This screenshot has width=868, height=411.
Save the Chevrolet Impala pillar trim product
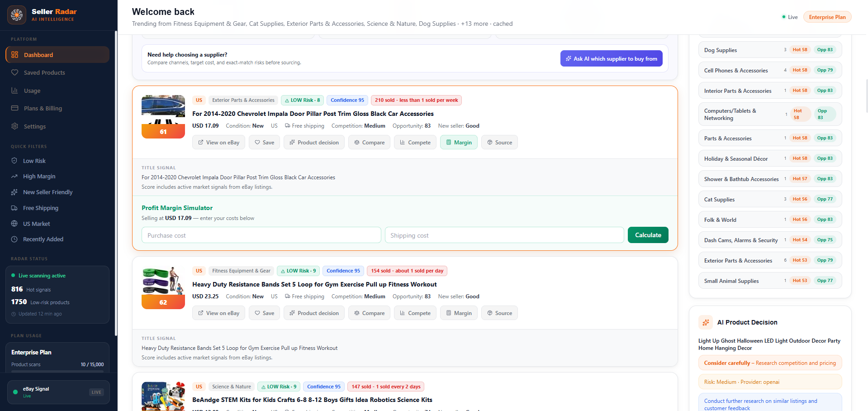click(x=264, y=142)
